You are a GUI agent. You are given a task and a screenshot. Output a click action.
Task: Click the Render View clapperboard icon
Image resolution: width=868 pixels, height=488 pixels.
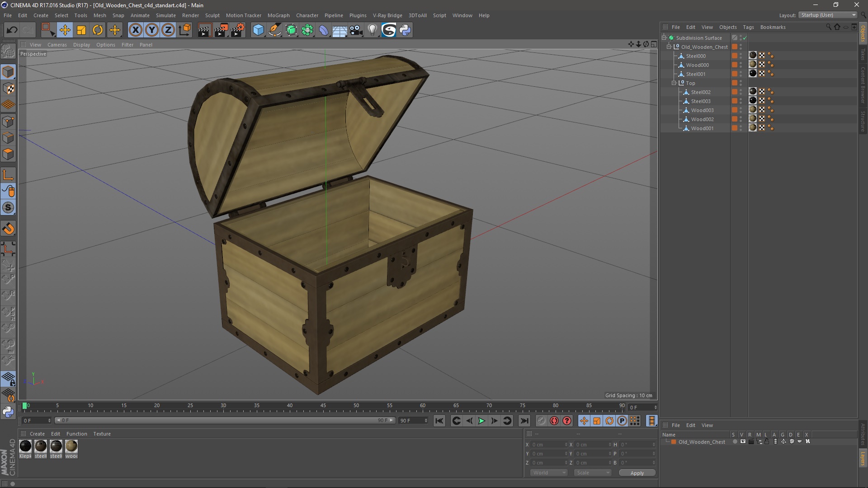(204, 30)
